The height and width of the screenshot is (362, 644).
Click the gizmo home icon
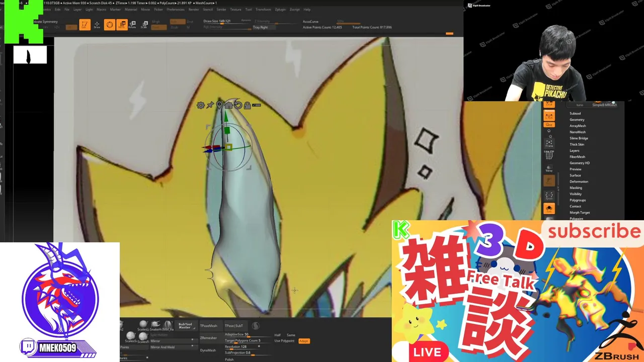228,105
